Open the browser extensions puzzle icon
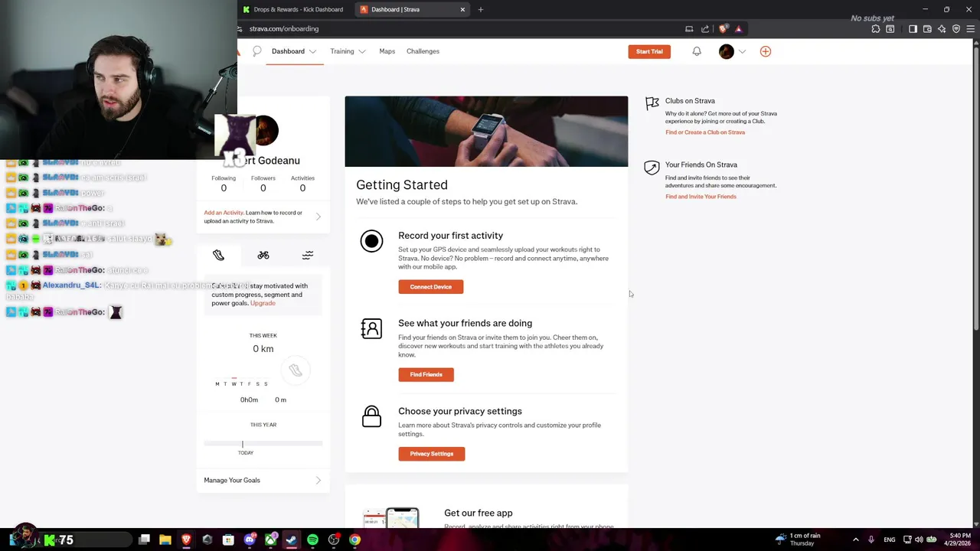The width and height of the screenshot is (980, 551). [876, 29]
